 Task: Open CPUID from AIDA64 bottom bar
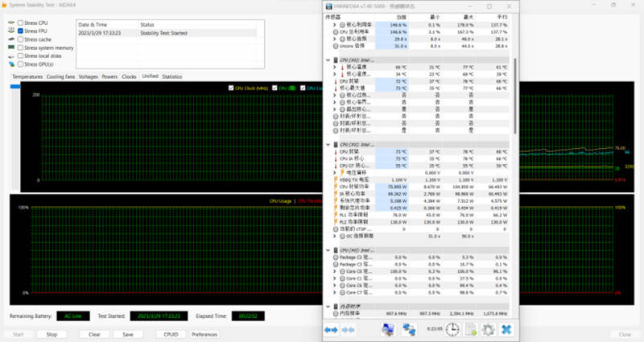171,335
